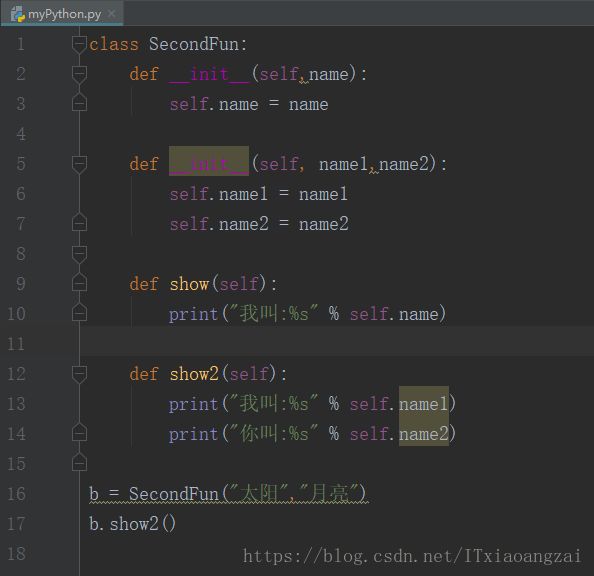Click first __init__ method name on line 2
Image resolution: width=594 pixels, height=576 pixels.
coord(209,74)
